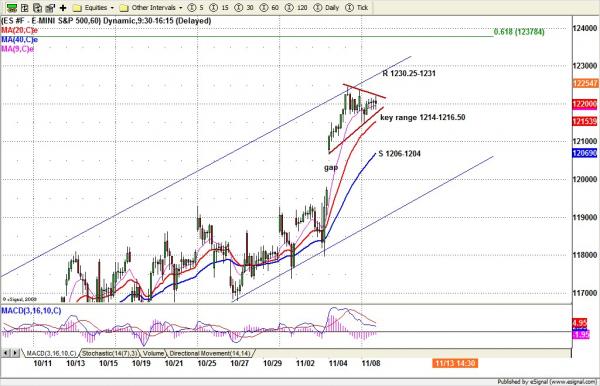600x386 pixels.
Task: Click the linked windows icon in toolbar
Action: (50, 8)
